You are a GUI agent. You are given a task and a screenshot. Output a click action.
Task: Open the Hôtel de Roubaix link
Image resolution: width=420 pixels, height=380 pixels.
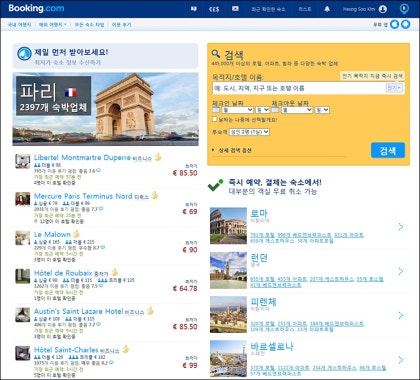(63, 273)
